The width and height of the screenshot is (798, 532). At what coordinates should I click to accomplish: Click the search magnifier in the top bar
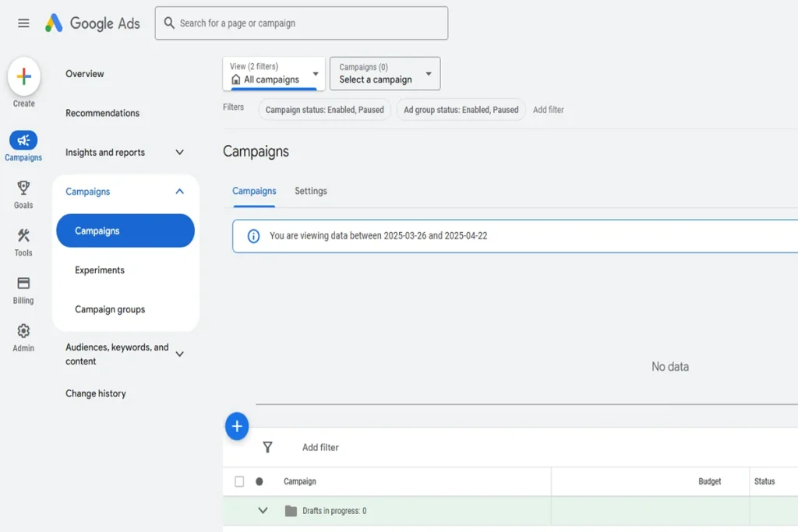click(169, 23)
